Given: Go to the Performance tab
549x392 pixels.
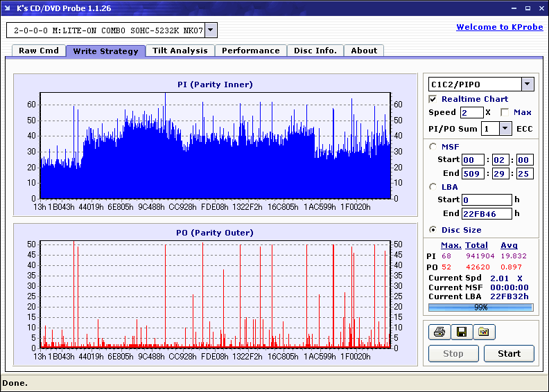Looking at the screenshot, I should 250,51.
